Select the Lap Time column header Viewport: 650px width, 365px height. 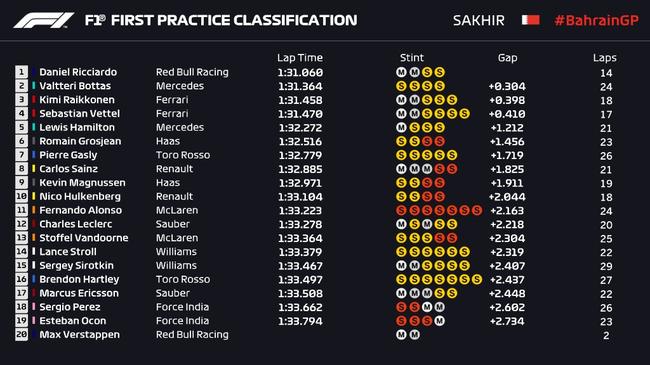[300, 58]
